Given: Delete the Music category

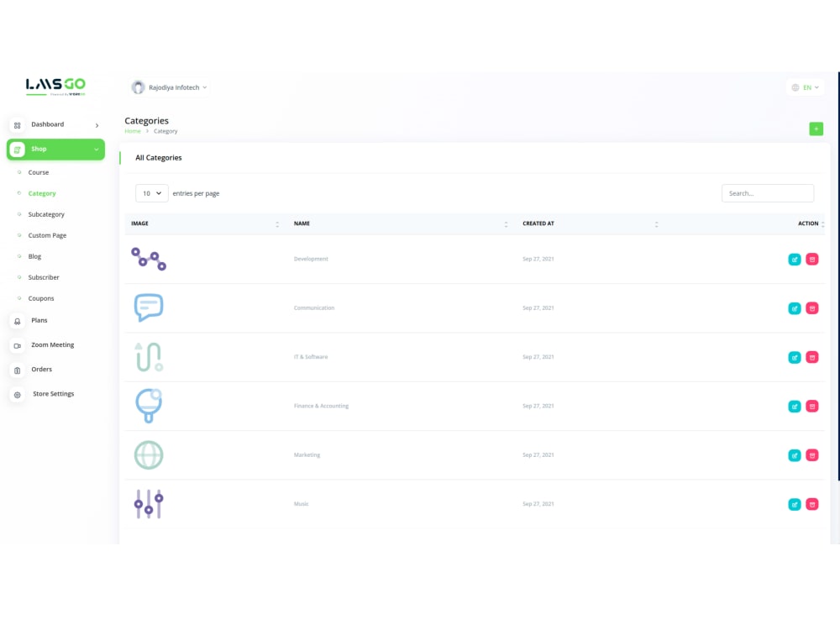Looking at the screenshot, I should pyautogui.click(x=812, y=504).
